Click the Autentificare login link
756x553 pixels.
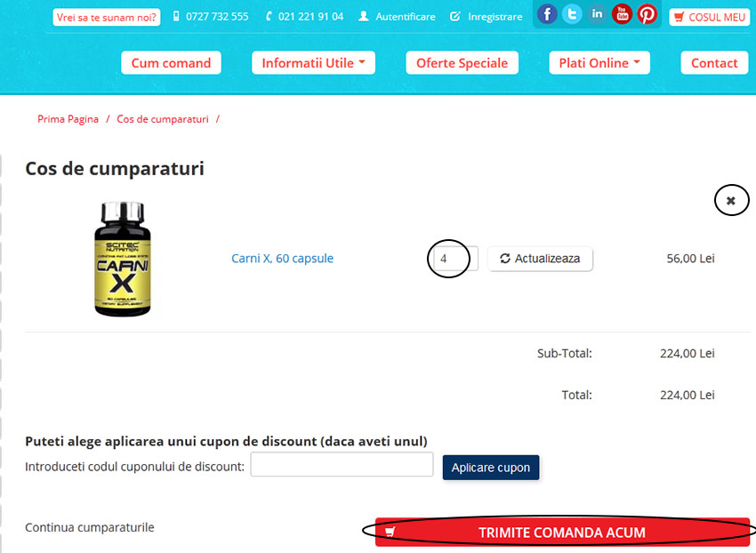coord(398,17)
